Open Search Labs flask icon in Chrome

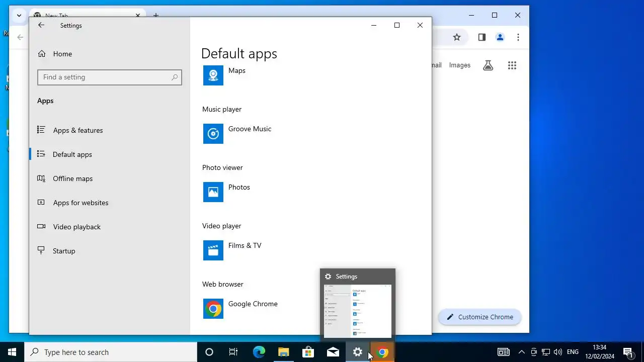[488, 65]
